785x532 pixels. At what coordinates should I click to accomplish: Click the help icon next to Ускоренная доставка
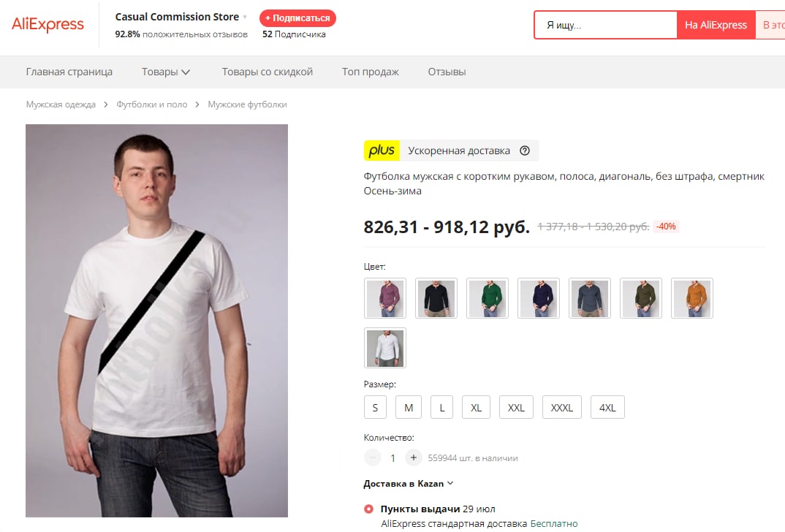pyautogui.click(x=524, y=151)
